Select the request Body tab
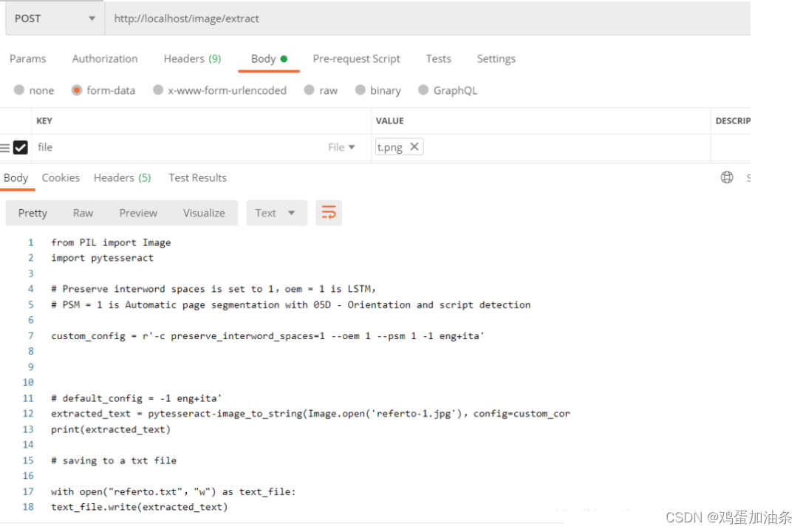Screen dimensions: 803x532 (269, 59)
